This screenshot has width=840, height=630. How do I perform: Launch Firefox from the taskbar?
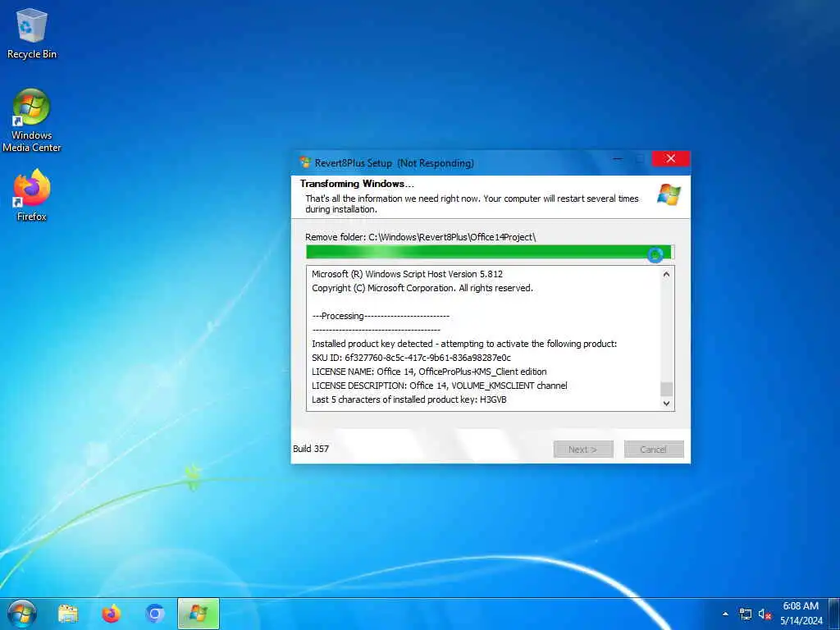112,614
